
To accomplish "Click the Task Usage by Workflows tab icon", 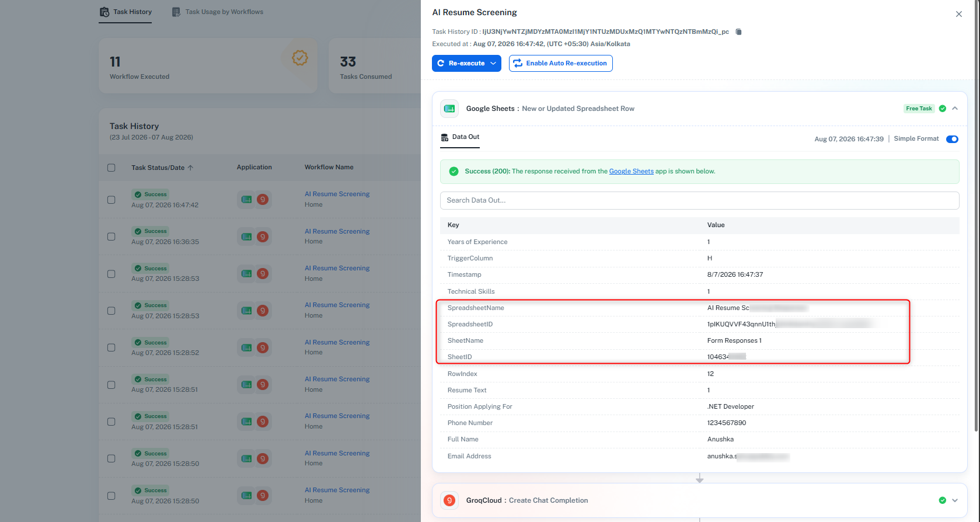I will (176, 12).
